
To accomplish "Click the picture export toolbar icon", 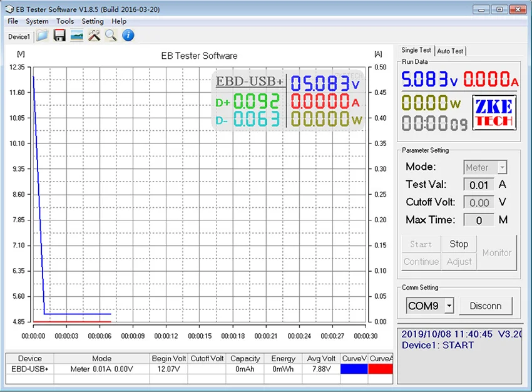I will 77,36.
